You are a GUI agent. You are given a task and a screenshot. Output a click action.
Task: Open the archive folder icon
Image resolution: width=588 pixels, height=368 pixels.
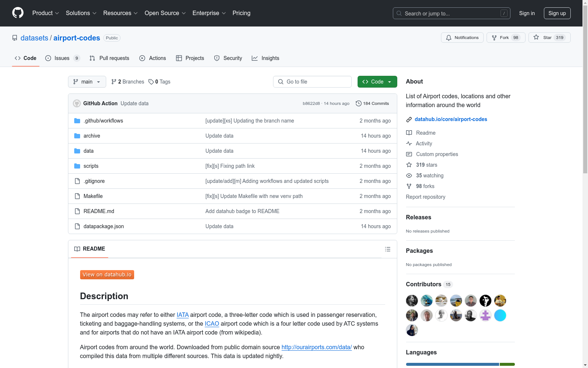[77, 136]
